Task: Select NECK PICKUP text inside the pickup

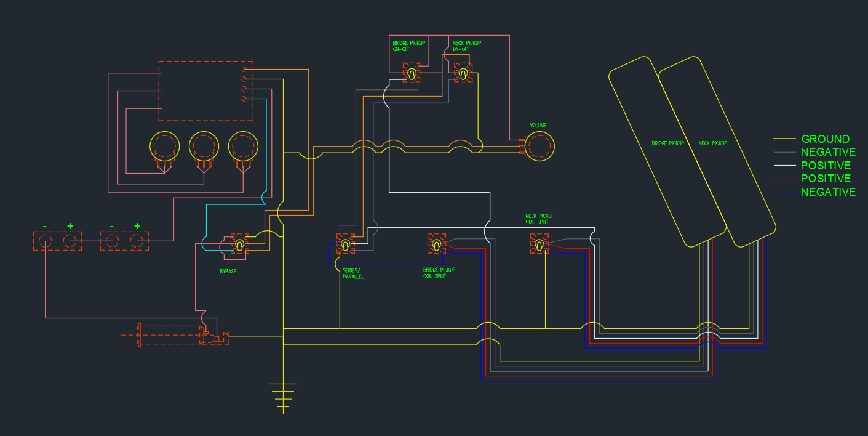Action: (x=713, y=143)
